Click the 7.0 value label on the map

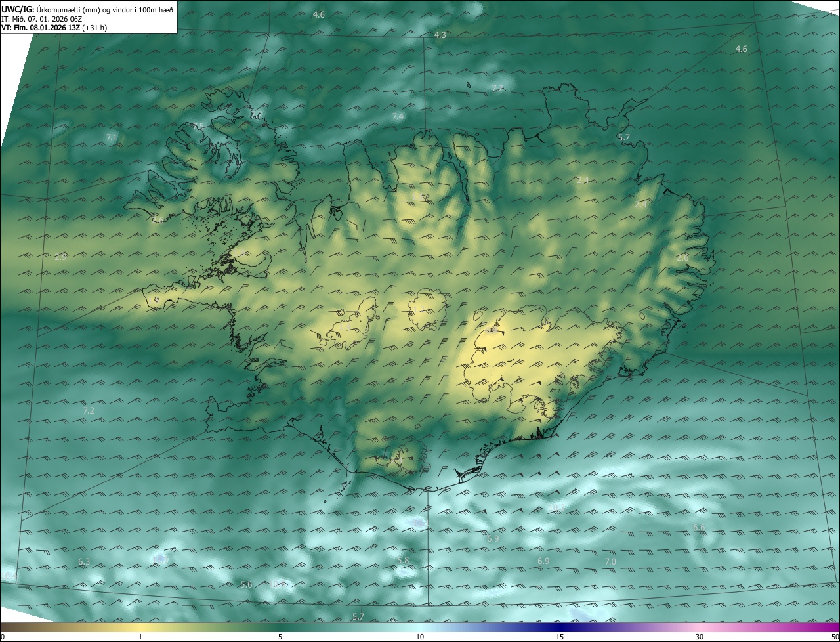pos(610,562)
